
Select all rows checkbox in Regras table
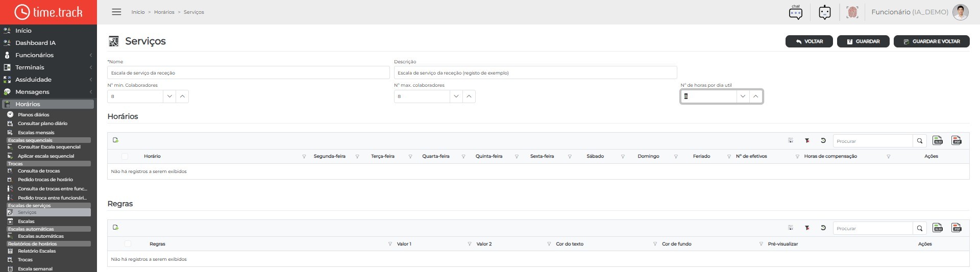[x=128, y=243]
